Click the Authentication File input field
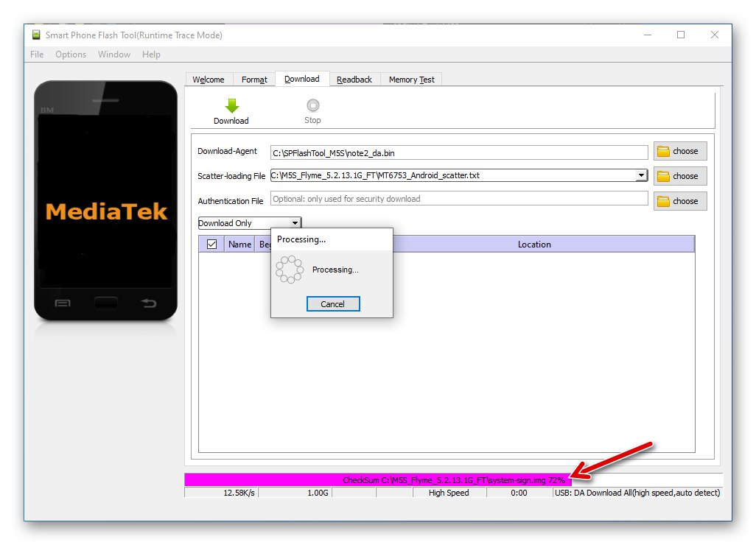 [457, 199]
